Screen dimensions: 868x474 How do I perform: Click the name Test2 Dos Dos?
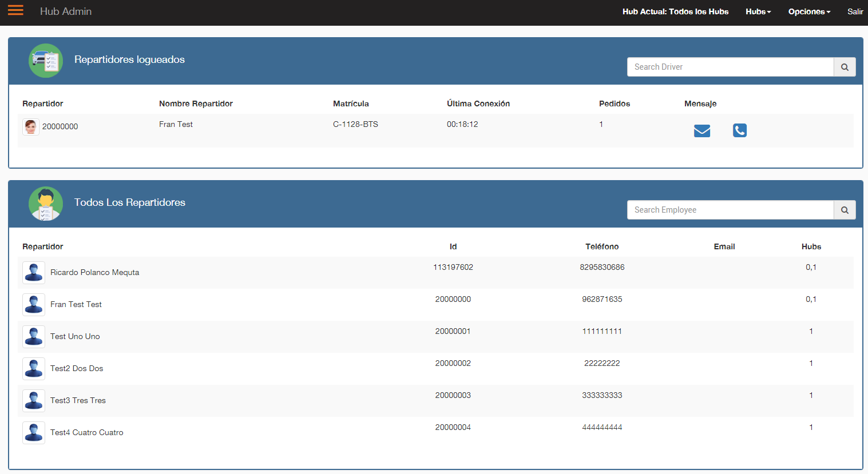77,368
